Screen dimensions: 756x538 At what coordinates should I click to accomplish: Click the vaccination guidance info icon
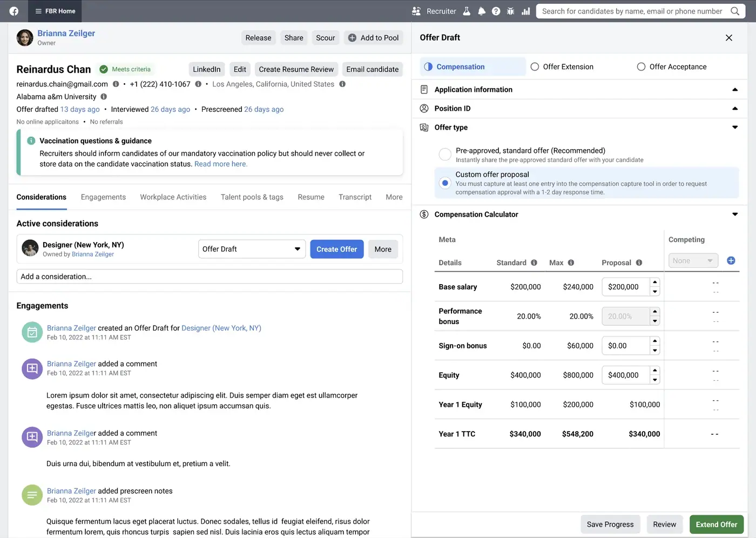[x=31, y=141]
